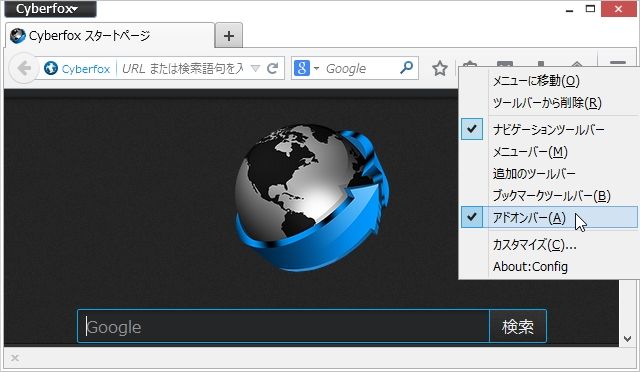Open a new tab with plus button
640x372 pixels.
coord(229,36)
